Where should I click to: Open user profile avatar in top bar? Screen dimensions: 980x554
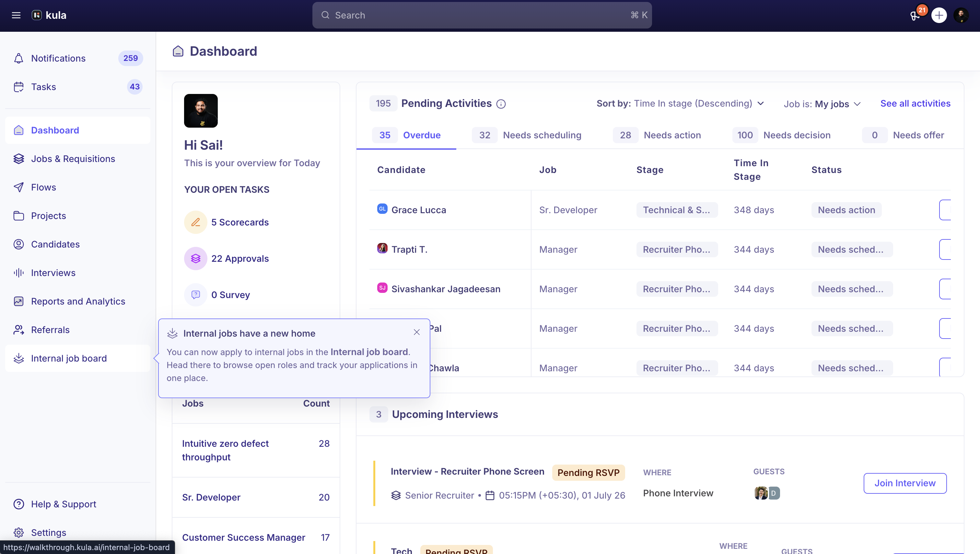961,15
